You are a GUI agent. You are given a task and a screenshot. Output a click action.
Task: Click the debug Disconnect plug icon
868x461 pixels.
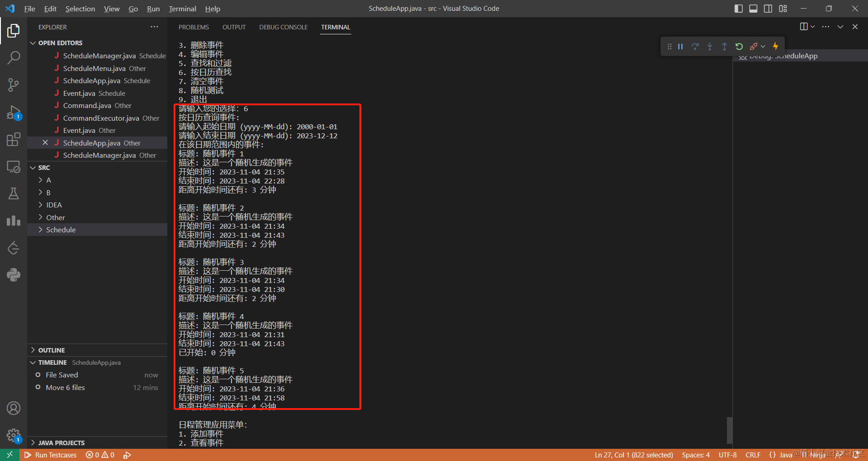[x=753, y=47]
